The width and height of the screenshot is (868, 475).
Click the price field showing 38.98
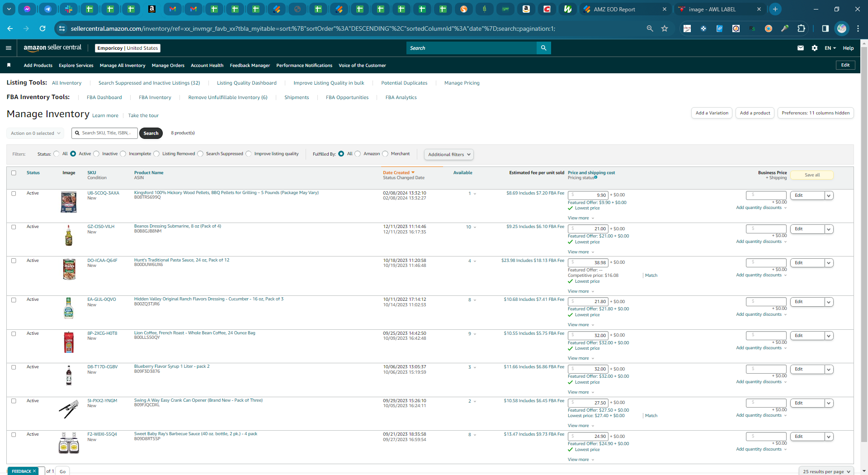coord(588,263)
